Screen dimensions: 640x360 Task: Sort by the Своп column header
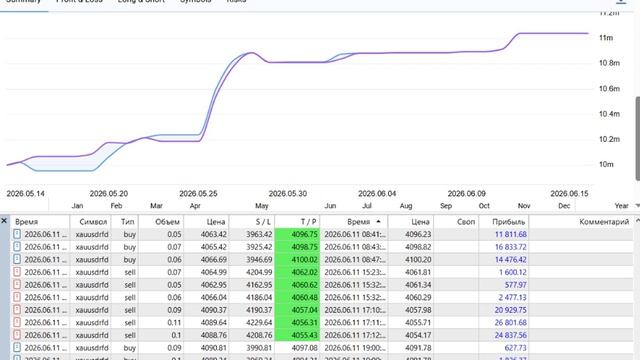466,222
